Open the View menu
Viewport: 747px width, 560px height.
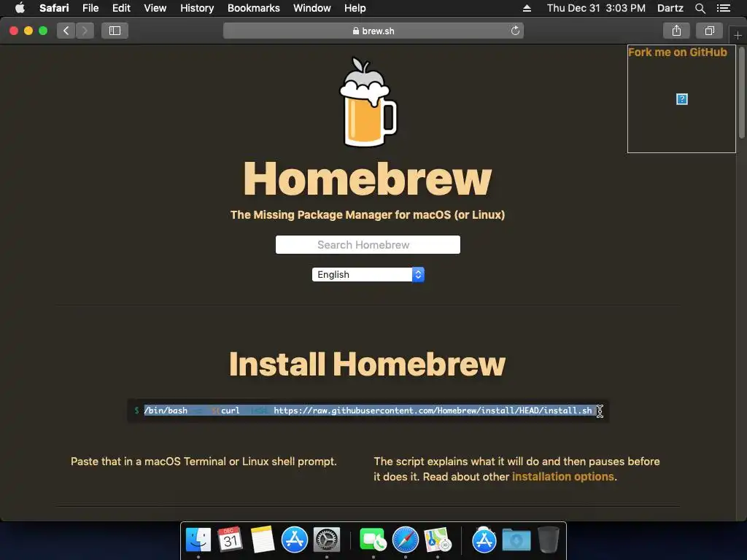155,8
